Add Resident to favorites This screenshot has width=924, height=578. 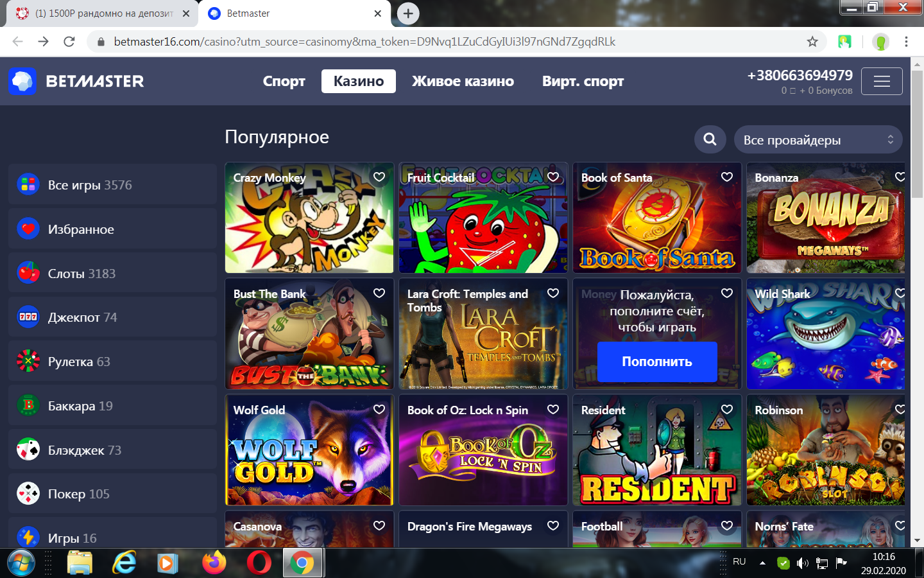click(727, 409)
